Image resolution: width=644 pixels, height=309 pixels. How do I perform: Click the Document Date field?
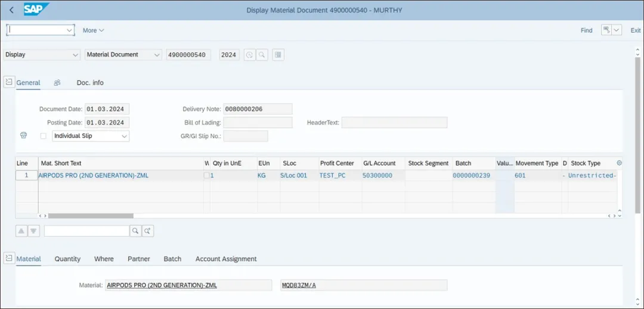[107, 109]
